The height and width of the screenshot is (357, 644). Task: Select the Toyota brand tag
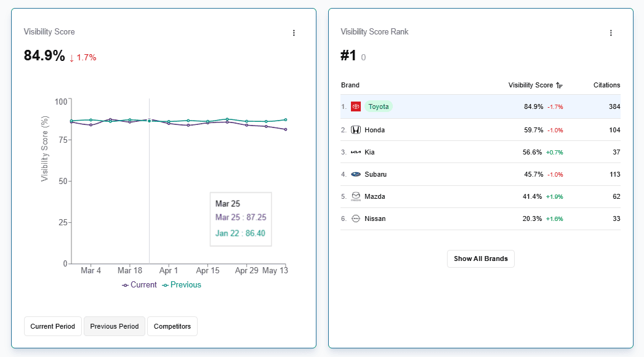pyautogui.click(x=378, y=106)
